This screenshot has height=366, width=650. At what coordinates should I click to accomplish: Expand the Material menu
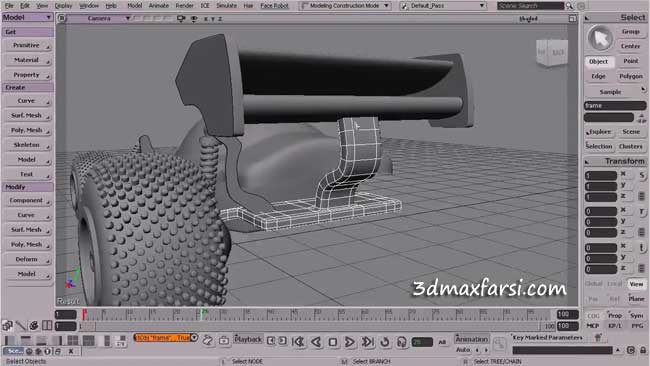point(27,60)
